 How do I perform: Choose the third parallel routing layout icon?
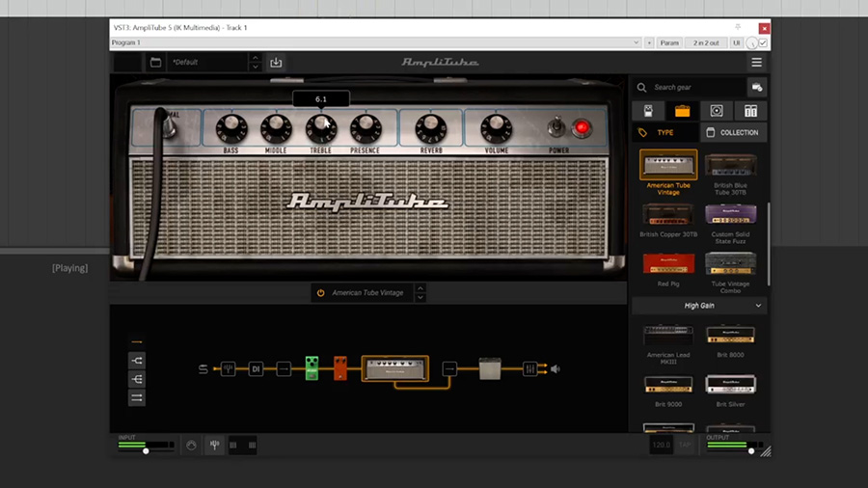click(137, 397)
